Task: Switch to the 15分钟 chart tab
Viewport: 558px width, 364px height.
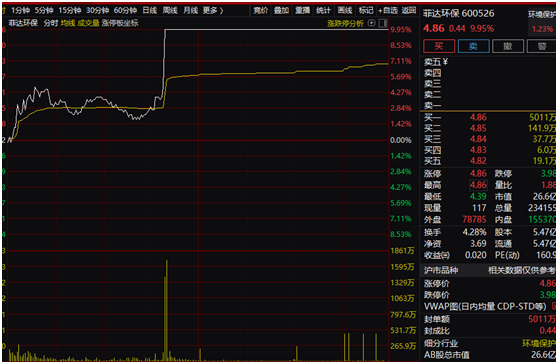Action: [70, 10]
